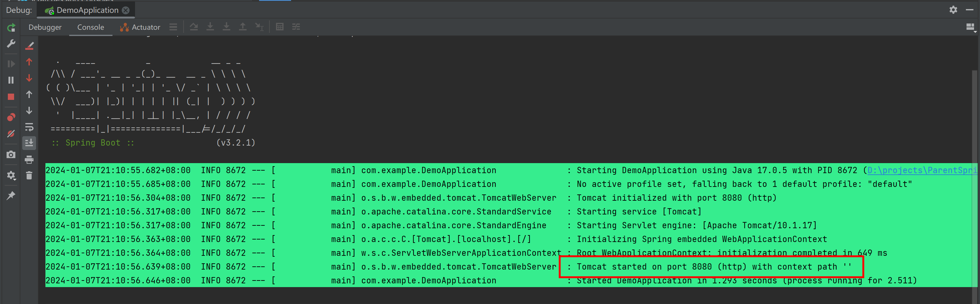This screenshot has width=980, height=304.
Task: Click the red down arrow icon
Action: pos(29,78)
